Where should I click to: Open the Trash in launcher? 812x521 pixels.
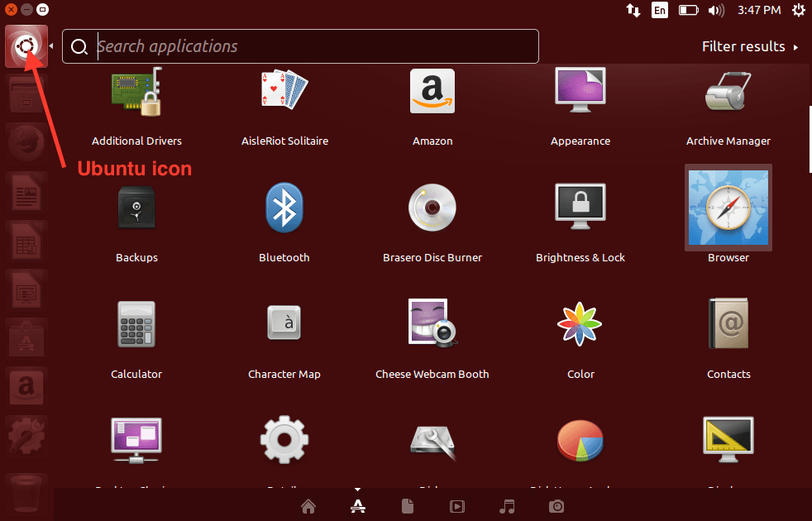[x=26, y=494]
